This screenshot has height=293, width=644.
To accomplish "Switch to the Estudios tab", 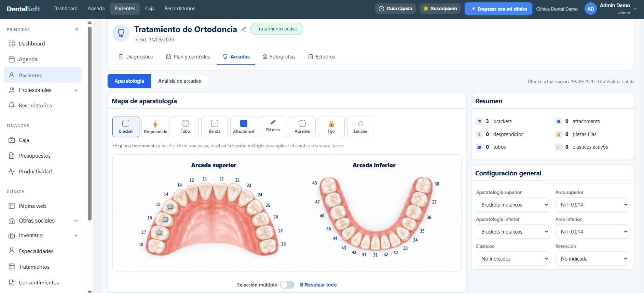I will pos(321,57).
